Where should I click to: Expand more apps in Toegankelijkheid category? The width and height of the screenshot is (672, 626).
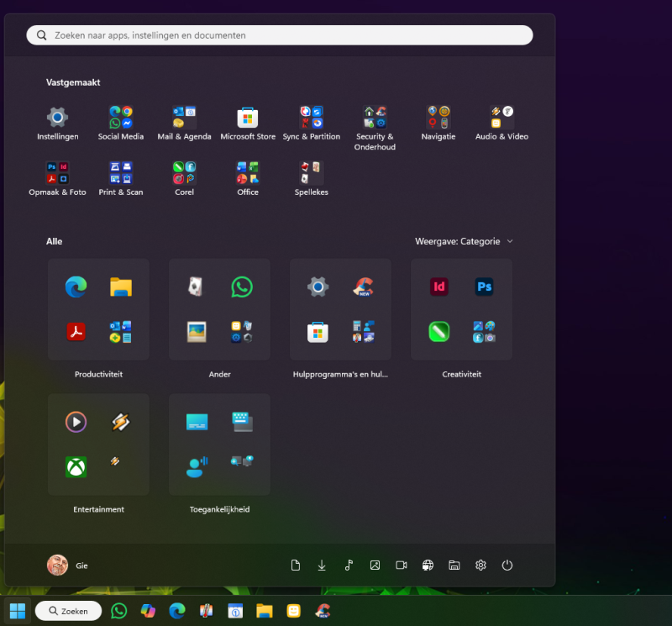pyautogui.click(x=242, y=461)
